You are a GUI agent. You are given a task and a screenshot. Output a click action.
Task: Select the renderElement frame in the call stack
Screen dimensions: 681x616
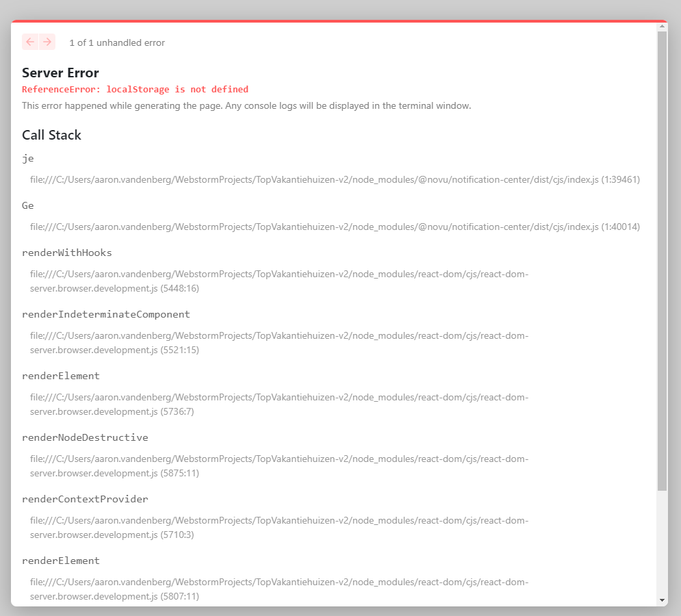(61, 376)
